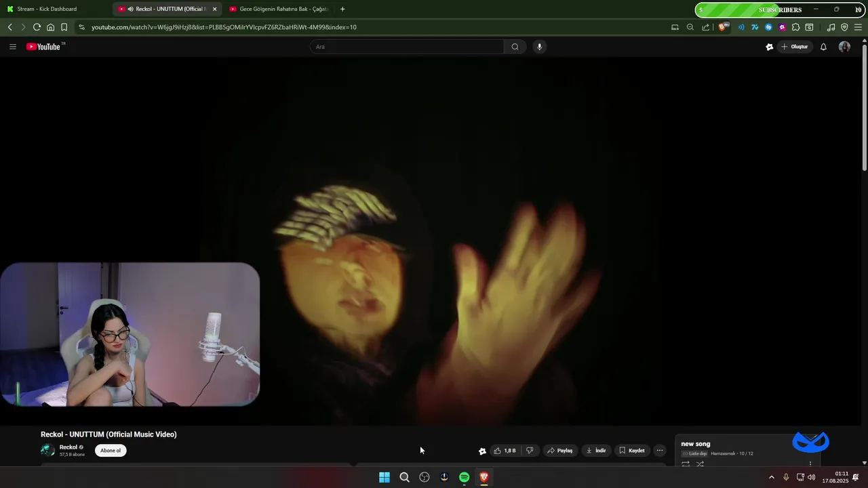868x488 pixels.
Task: Click the star icon beside the like button
Action: pyautogui.click(x=482, y=451)
